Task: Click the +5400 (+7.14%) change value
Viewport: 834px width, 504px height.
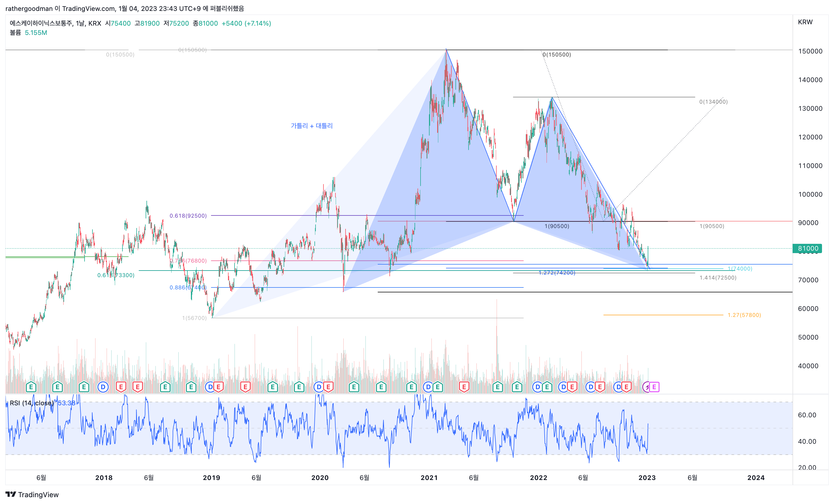Action: [246, 23]
